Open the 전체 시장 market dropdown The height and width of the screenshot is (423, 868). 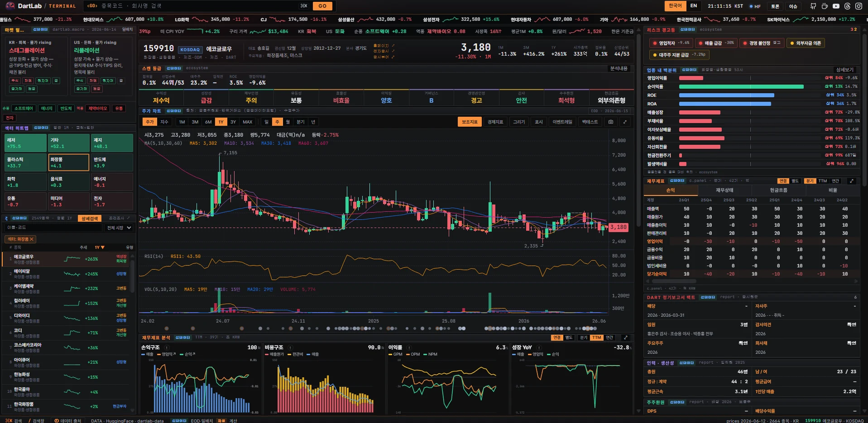pos(119,228)
